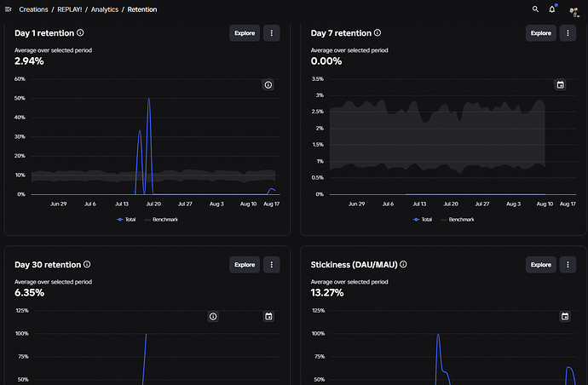The image size is (588, 385).
Task: Click the Day 30 retention card title
Action: coord(48,265)
